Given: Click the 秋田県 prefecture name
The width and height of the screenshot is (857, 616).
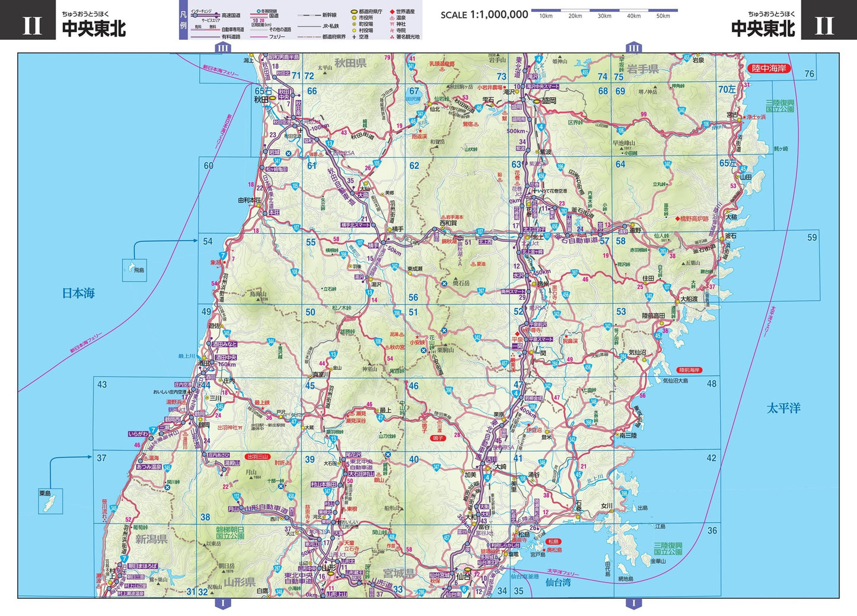Looking at the screenshot, I should 351,63.
